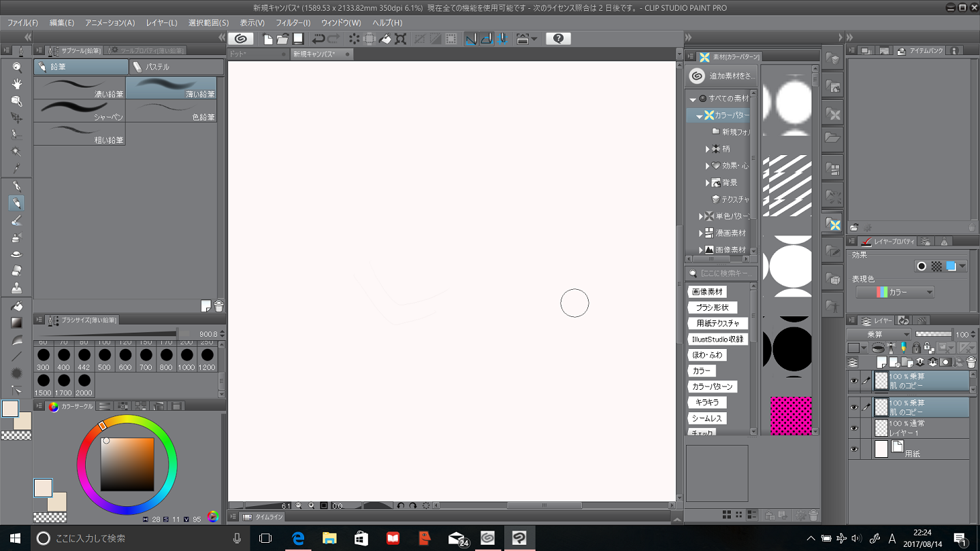Select the Hand move tool

pos(17,84)
